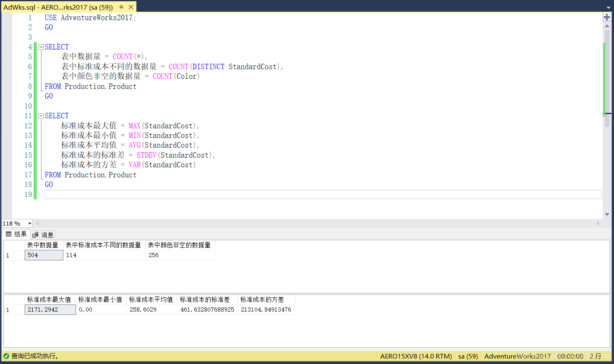Image resolution: width=614 pixels, height=364 pixels.
Task: Click the MAX function on line 12
Action: click(x=135, y=126)
